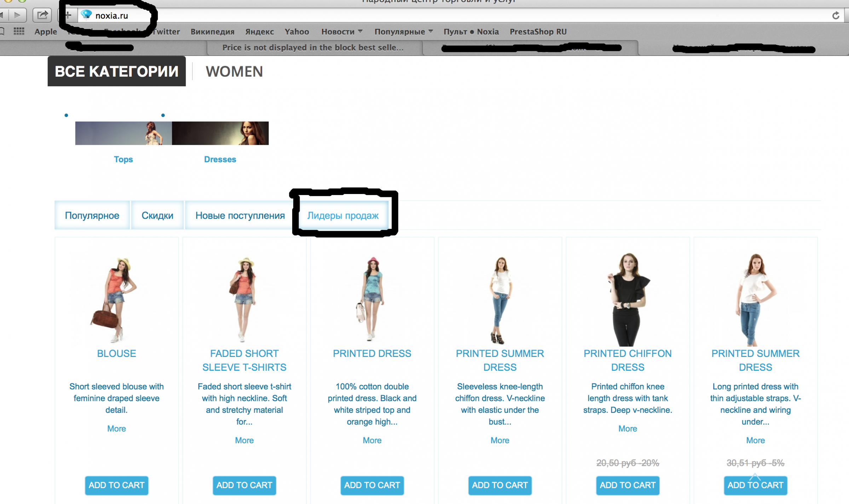Image resolution: width=849 pixels, height=504 pixels.
Task: Click the Safari share icon
Action: click(42, 15)
